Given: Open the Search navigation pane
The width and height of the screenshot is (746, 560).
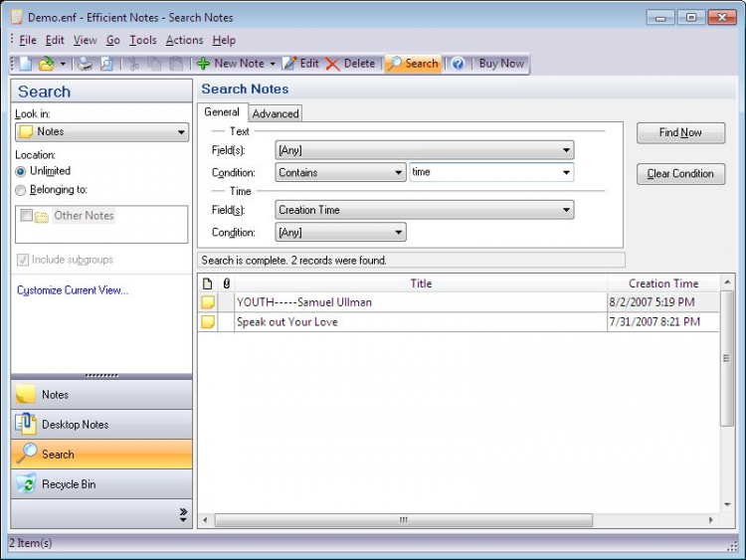Looking at the screenshot, I should [x=101, y=455].
